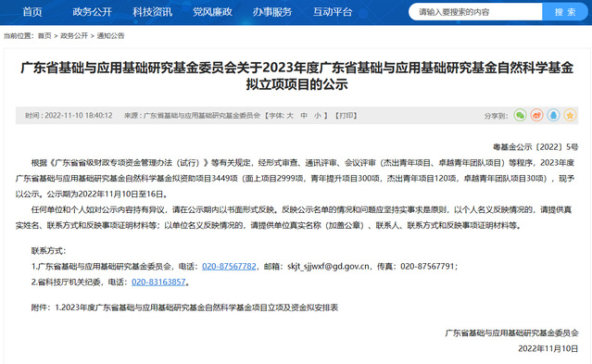Set font size to 中
This screenshot has height=364, width=592.
click(x=304, y=116)
